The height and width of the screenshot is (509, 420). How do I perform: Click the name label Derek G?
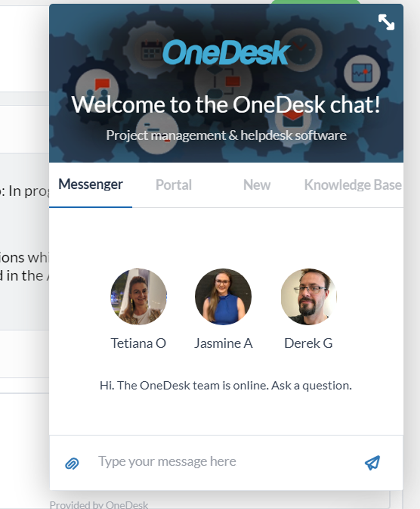coord(308,343)
